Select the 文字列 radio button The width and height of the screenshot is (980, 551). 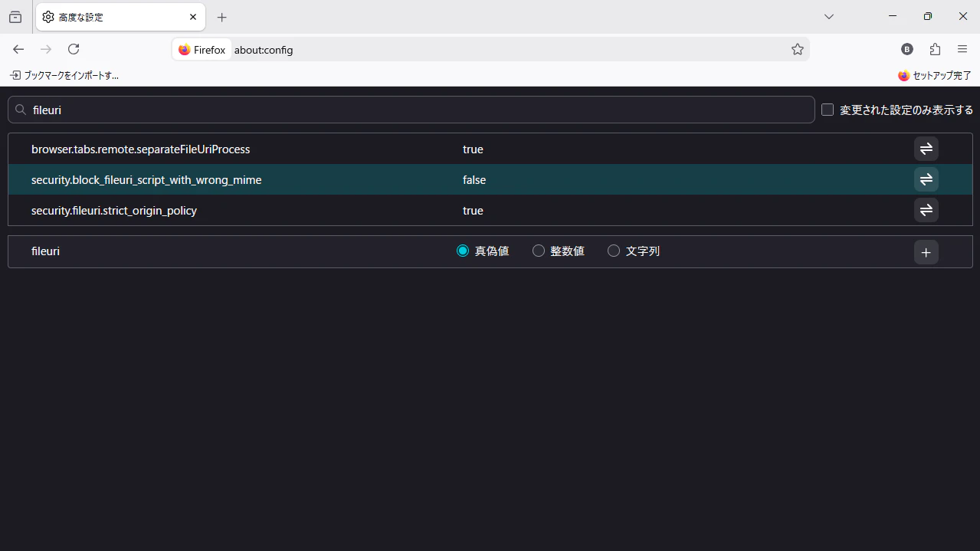614,251
